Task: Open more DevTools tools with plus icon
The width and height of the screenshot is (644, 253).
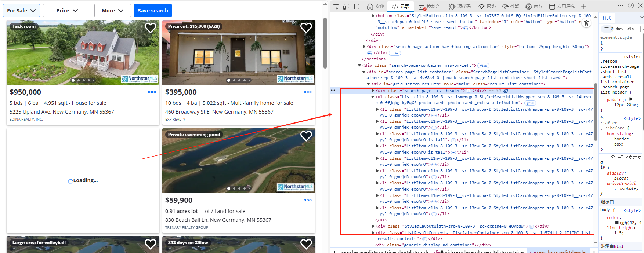Action: [x=584, y=7]
